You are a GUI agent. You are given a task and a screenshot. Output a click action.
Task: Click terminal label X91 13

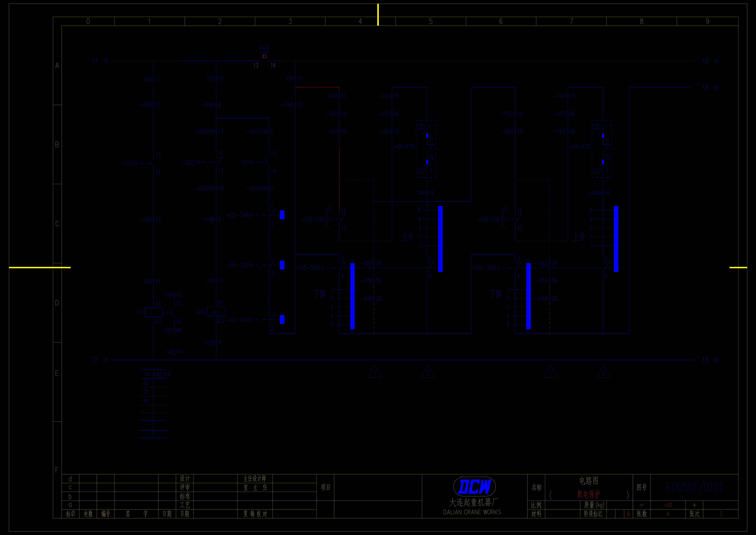point(152,79)
